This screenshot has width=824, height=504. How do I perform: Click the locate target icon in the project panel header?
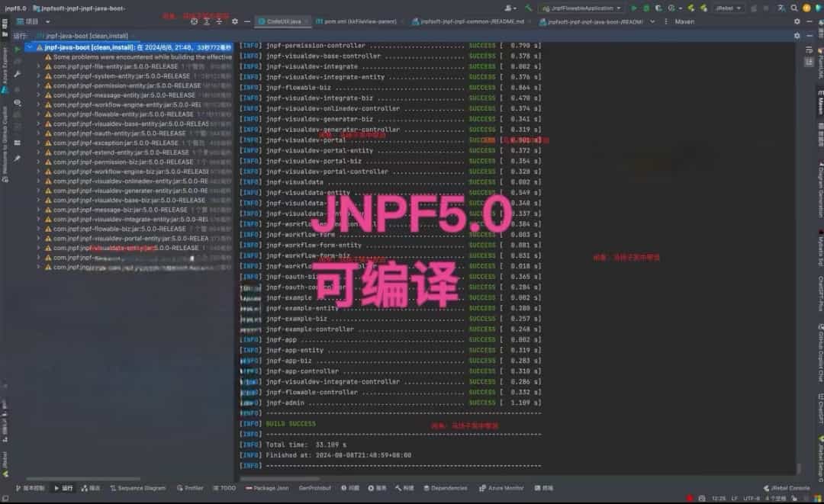point(194,21)
